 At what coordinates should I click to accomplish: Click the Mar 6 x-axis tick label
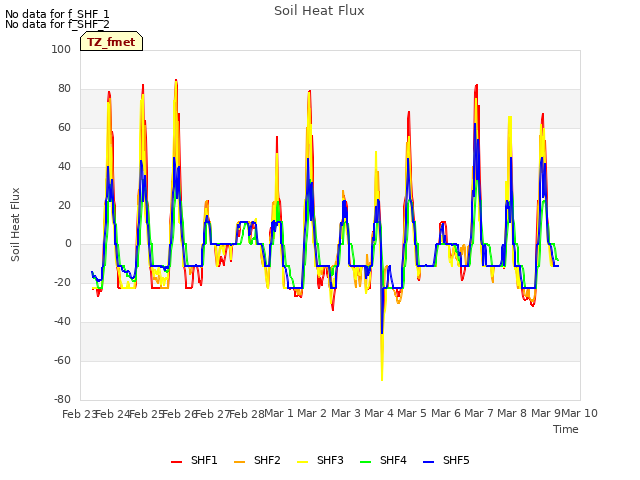tap(446, 413)
